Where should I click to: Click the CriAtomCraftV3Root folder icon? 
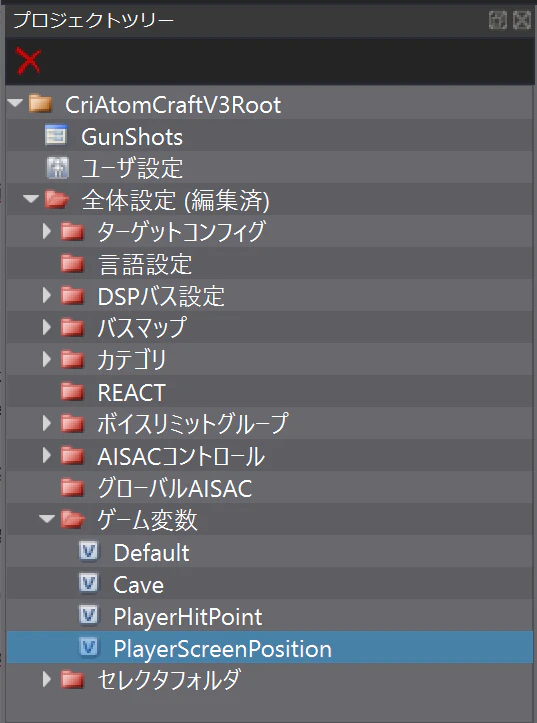coord(41,104)
